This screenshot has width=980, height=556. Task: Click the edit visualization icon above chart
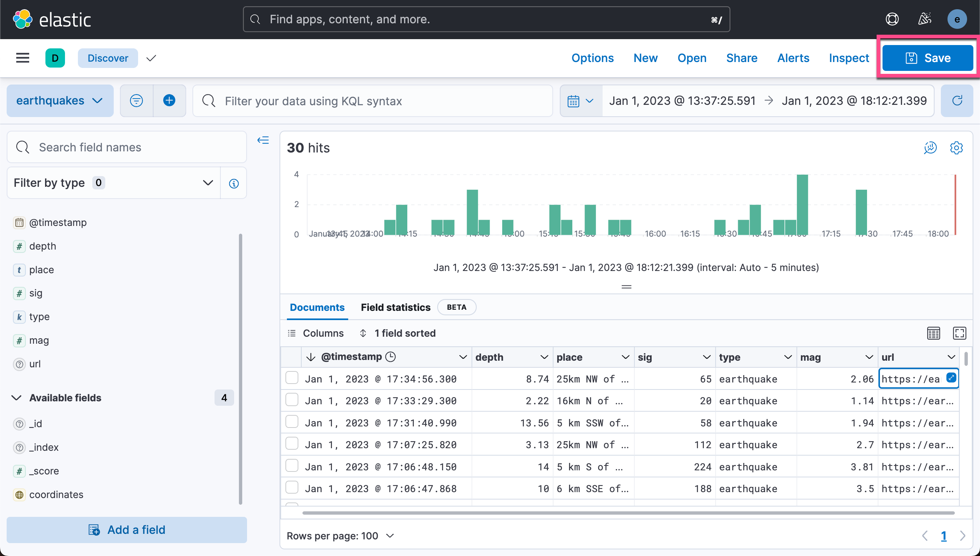coord(930,148)
